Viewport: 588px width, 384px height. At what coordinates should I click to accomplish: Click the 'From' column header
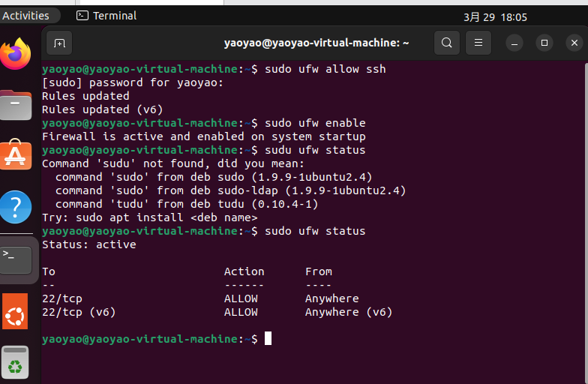[318, 271]
